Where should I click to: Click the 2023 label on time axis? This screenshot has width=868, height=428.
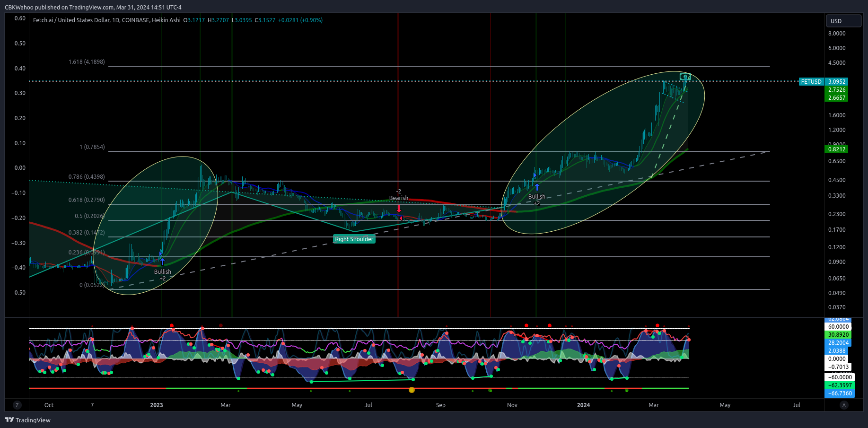[157, 405]
